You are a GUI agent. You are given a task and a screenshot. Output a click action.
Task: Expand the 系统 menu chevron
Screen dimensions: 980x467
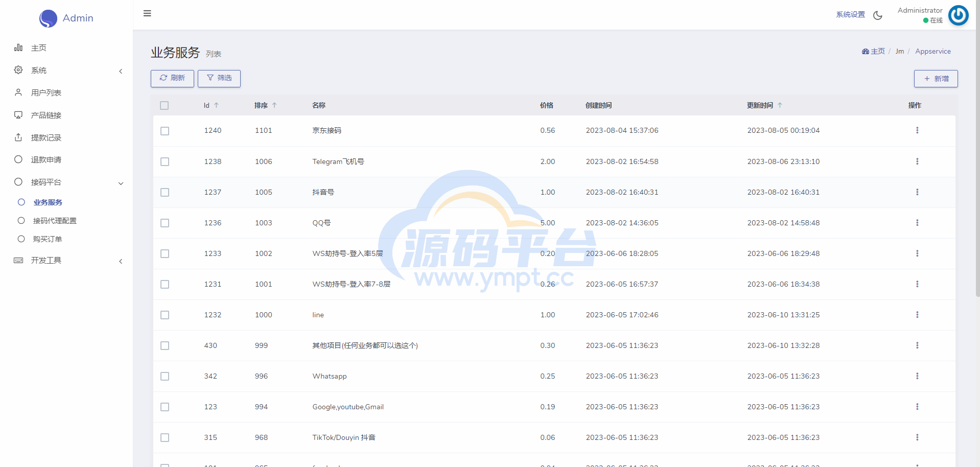(x=121, y=71)
